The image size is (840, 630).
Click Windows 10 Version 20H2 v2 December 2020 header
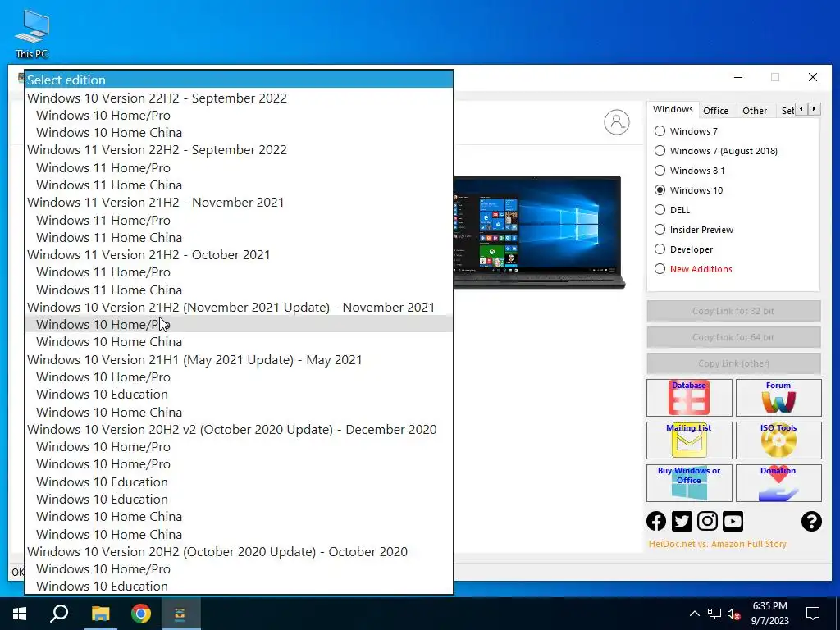[x=239, y=430]
